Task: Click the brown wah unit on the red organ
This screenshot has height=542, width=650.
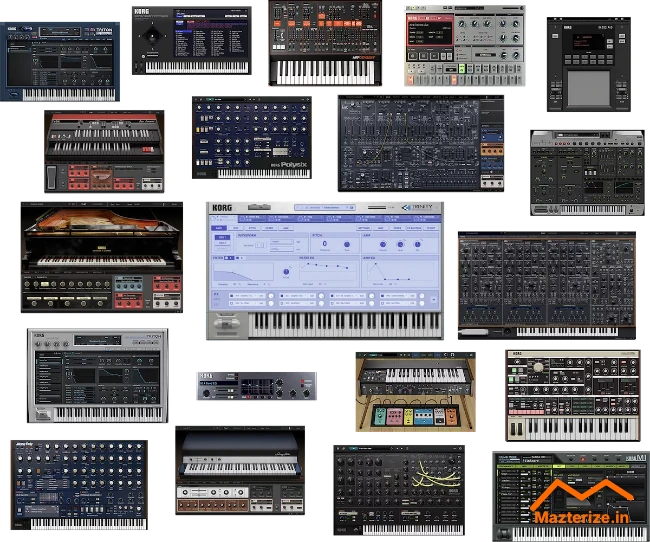Action: tap(101, 176)
